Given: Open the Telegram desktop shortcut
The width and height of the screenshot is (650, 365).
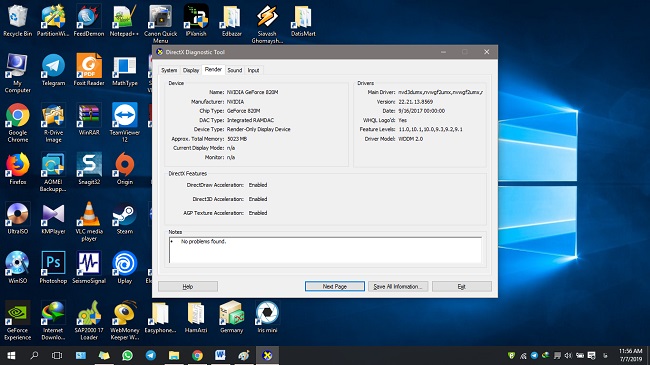Looking at the screenshot, I should click(x=53, y=70).
